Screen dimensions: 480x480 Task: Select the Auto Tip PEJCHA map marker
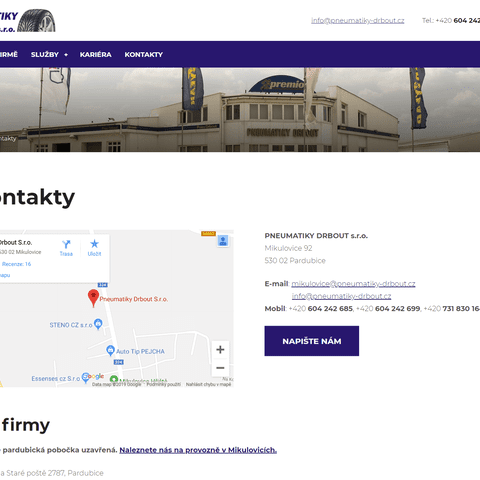coord(110,351)
